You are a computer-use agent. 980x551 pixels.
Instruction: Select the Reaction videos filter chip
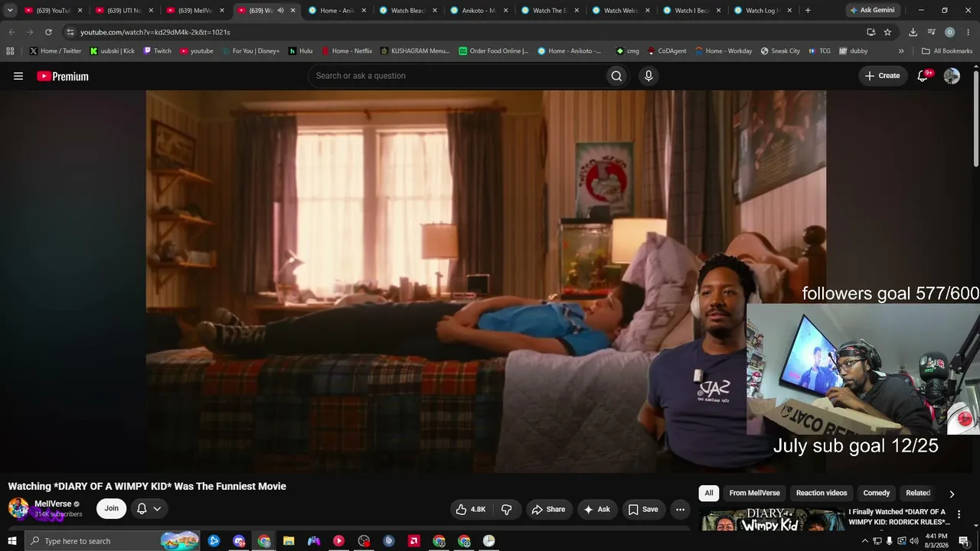[822, 494]
